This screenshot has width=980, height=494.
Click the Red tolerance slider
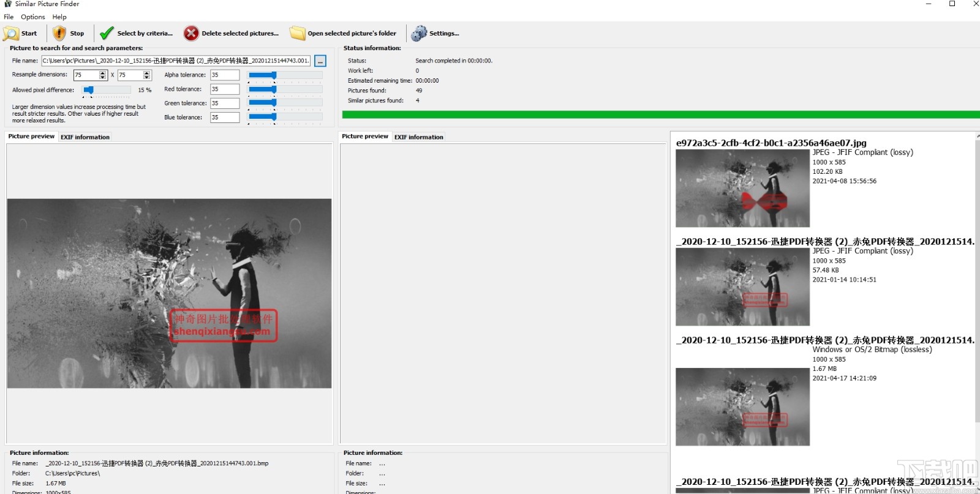285,89
